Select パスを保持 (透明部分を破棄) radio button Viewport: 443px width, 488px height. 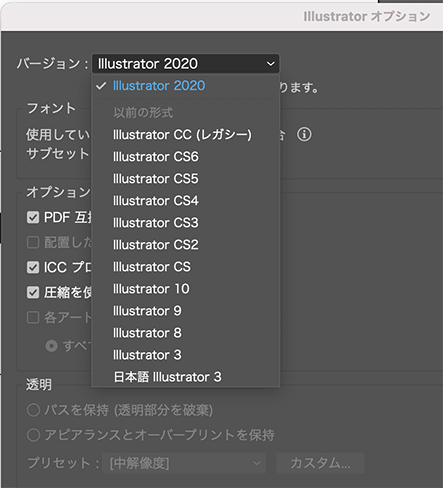coord(33,410)
